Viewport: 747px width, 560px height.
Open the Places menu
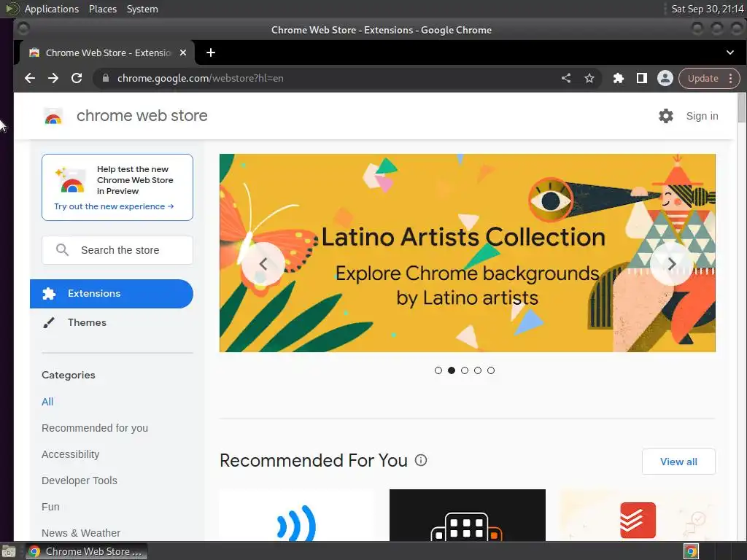click(x=102, y=9)
